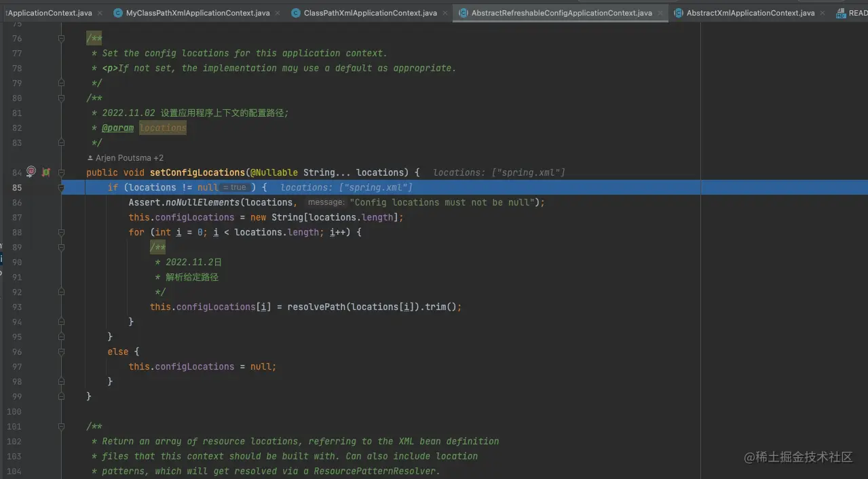
Task: Click the 'message:' parameter hint on line 86
Action: coord(326,202)
